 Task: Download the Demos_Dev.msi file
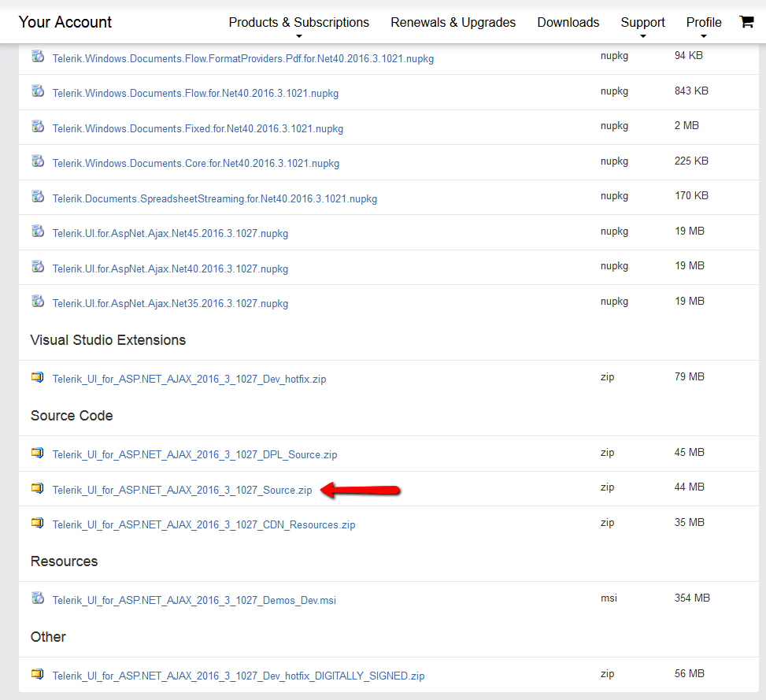click(194, 600)
